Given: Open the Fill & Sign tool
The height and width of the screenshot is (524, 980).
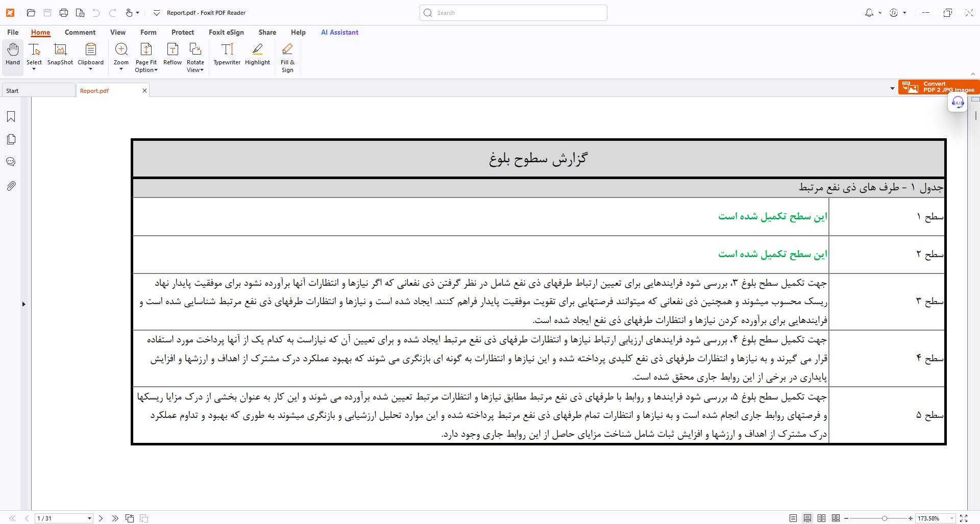Looking at the screenshot, I should tap(287, 58).
